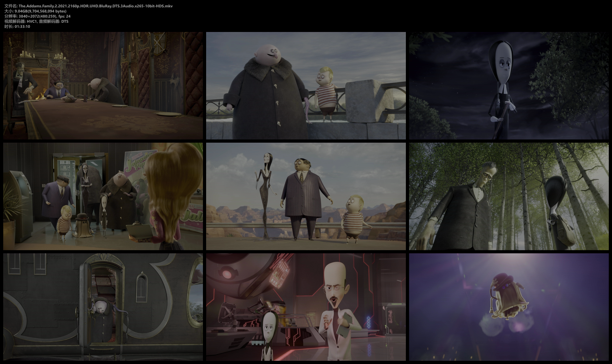
Task: Open thumbnail of Lurch in birch forest
Action: click(x=509, y=196)
